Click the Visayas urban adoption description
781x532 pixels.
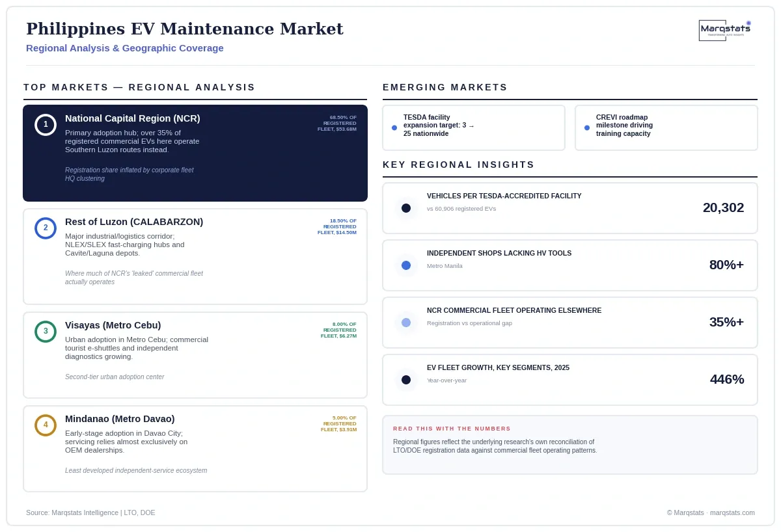tap(137, 348)
